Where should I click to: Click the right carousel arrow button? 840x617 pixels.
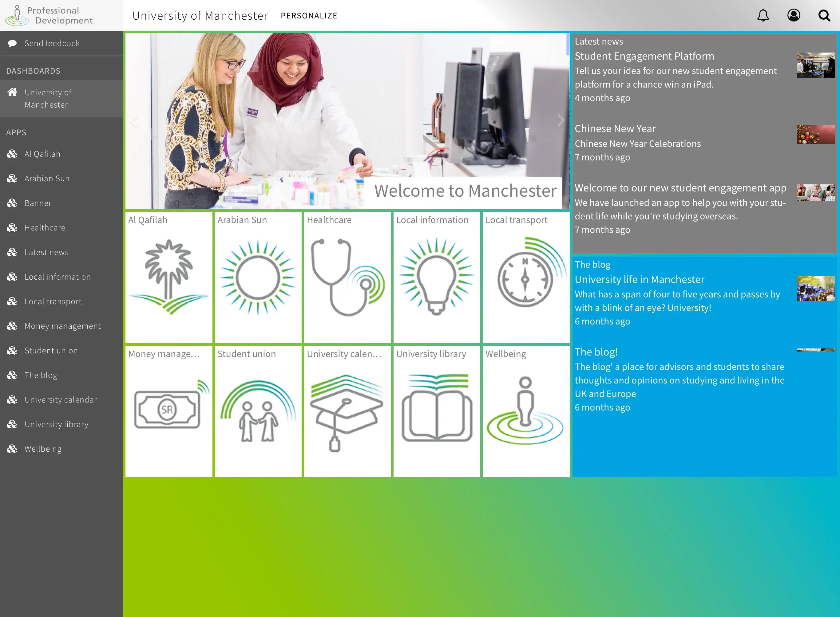(x=560, y=120)
